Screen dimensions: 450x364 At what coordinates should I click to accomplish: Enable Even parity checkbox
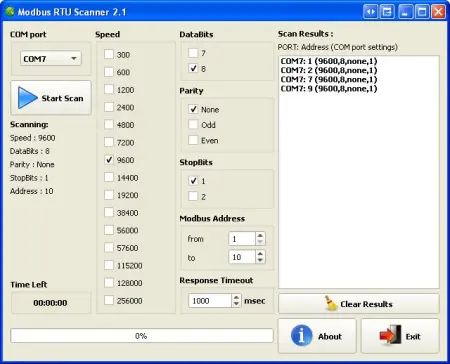click(x=193, y=140)
